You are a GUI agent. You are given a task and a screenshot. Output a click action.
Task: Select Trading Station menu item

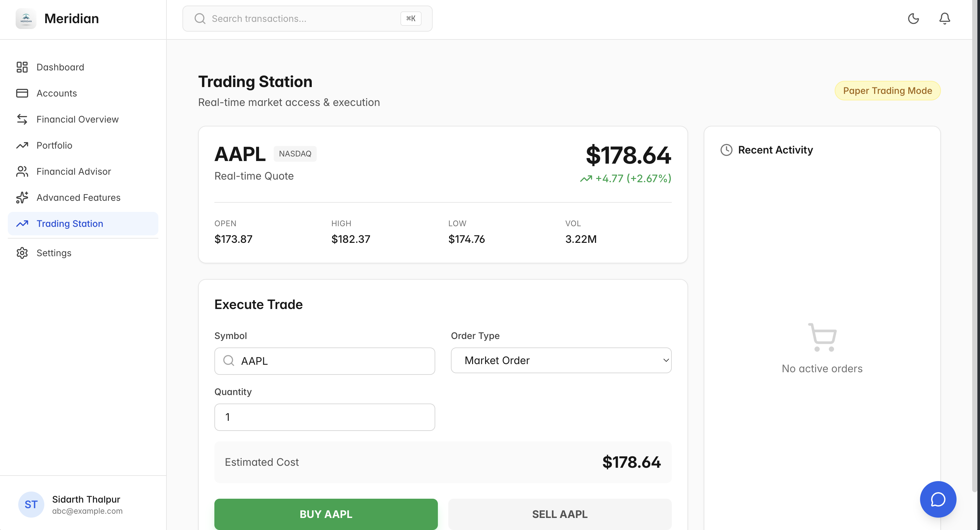click(x=70, y=224)
